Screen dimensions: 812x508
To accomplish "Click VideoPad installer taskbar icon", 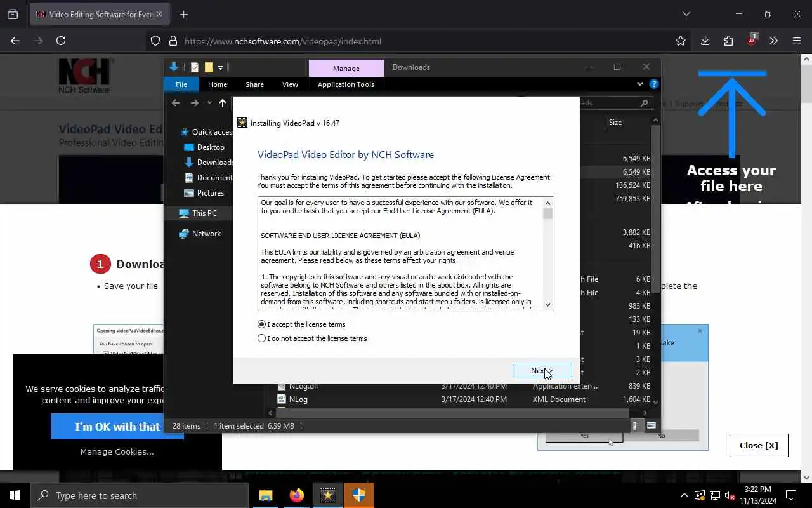I will point(328,495).
